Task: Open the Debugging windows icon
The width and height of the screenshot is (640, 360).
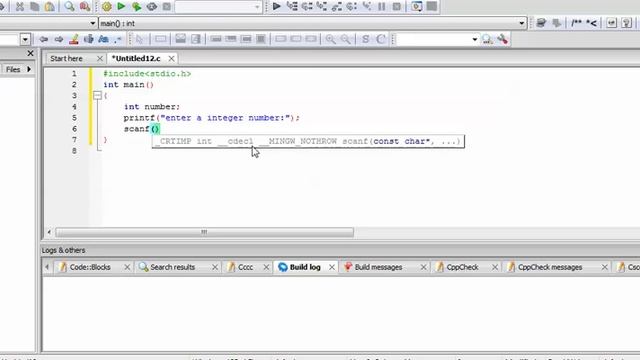Action: coord(416,7)
